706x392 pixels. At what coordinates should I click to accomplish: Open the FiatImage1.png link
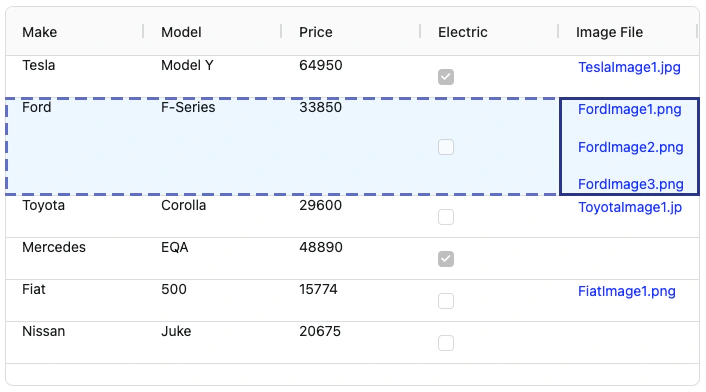tap(627, 291)
